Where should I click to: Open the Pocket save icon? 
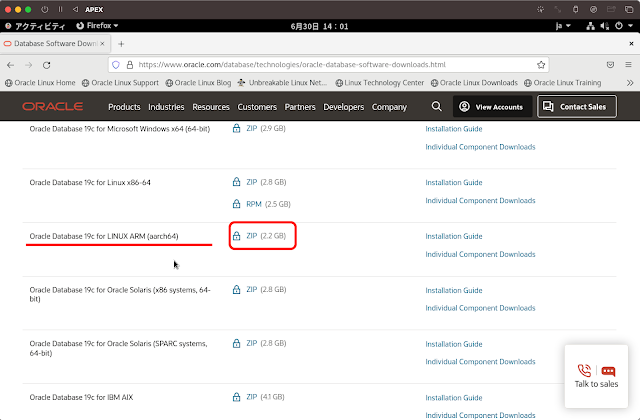click(x=610, y=65)
